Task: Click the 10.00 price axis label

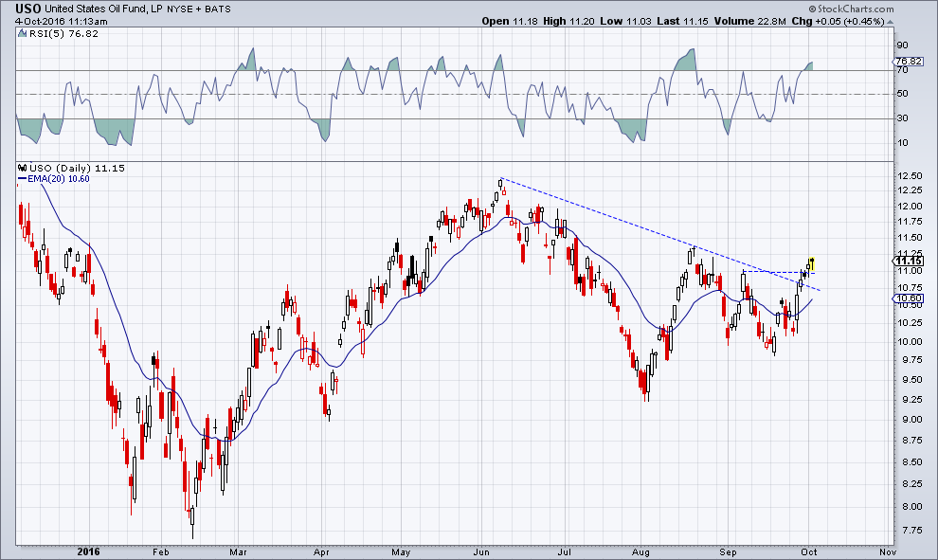Action: (x=910, y=342)
